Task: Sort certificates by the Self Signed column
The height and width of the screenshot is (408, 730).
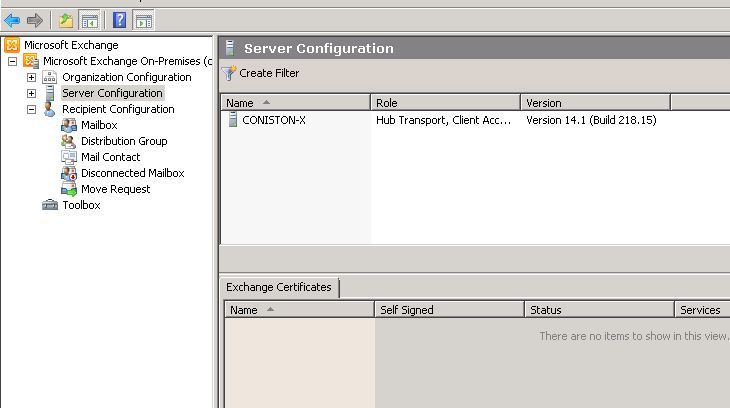Action: (x=449, y=310)
